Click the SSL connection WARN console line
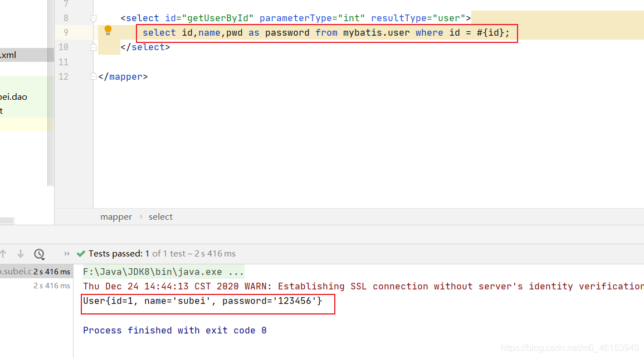644x358 pixels. pyautogui.click(x=363, y=286)
